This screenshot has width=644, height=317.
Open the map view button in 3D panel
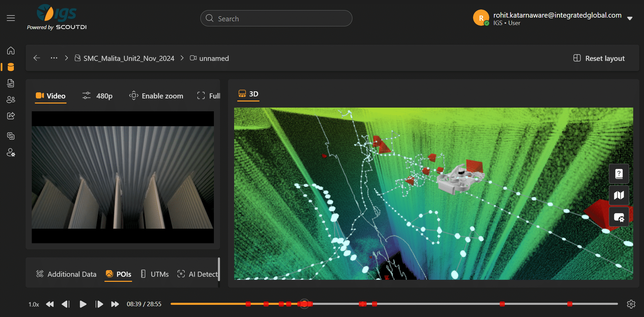pyautogui.click(x=619, y=195)
